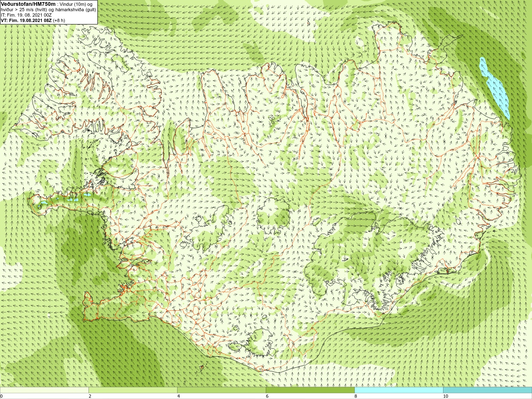Click the '0' label on the wind scale
The image size is (532, 399).
point(2,396)
